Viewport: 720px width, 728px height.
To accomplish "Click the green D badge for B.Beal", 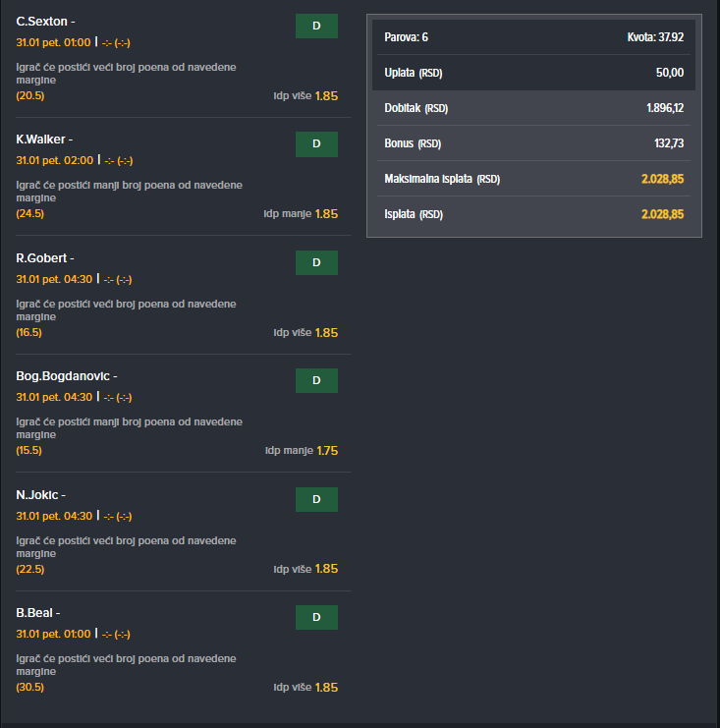I will click(316, 617).
